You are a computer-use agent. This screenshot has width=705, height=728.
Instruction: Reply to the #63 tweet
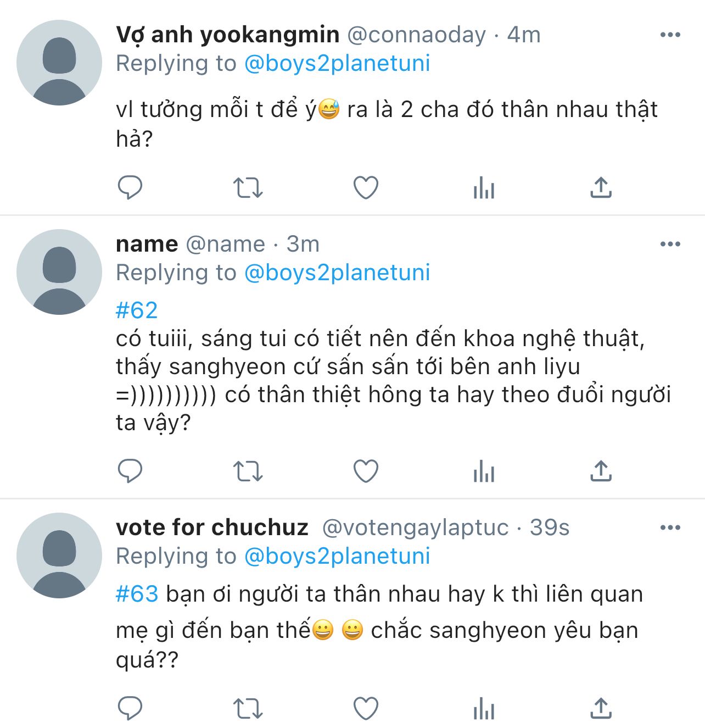(130, 709)
